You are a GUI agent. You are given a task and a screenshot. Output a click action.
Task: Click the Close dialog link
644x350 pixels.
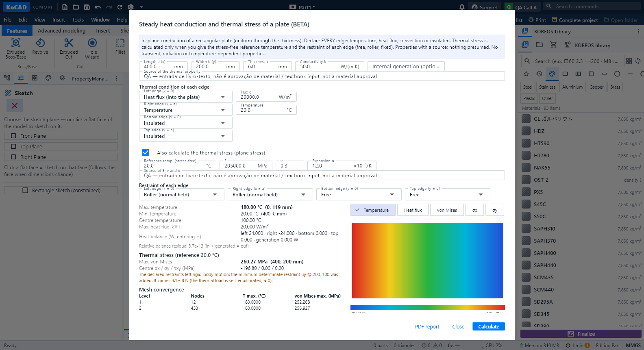click(x=458, y=326)
